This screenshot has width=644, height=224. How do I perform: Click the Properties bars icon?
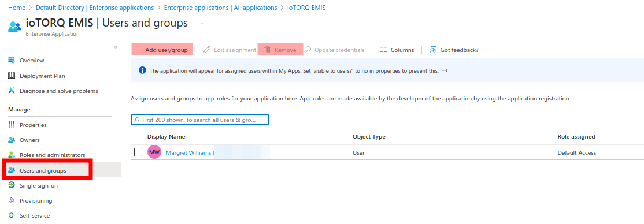[x=12, y=125]
